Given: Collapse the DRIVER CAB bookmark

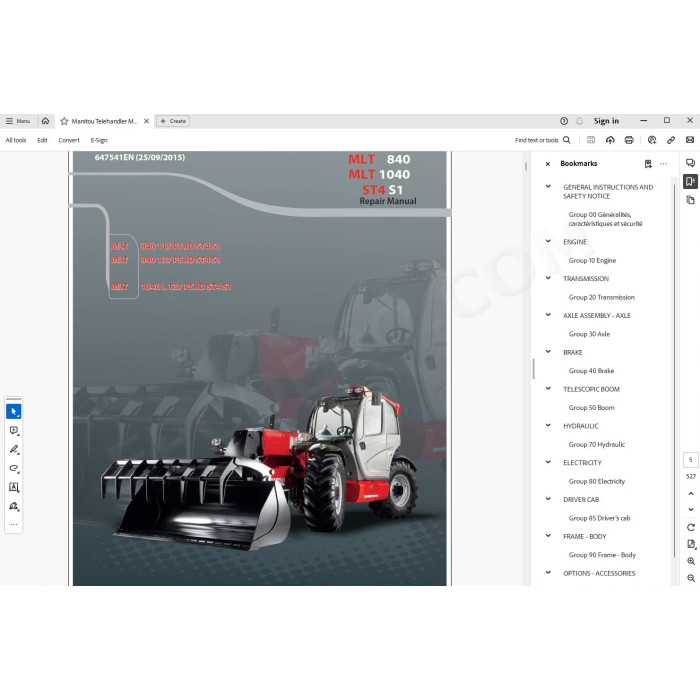Looking at the screenshot, I should [x=549, y=499].
